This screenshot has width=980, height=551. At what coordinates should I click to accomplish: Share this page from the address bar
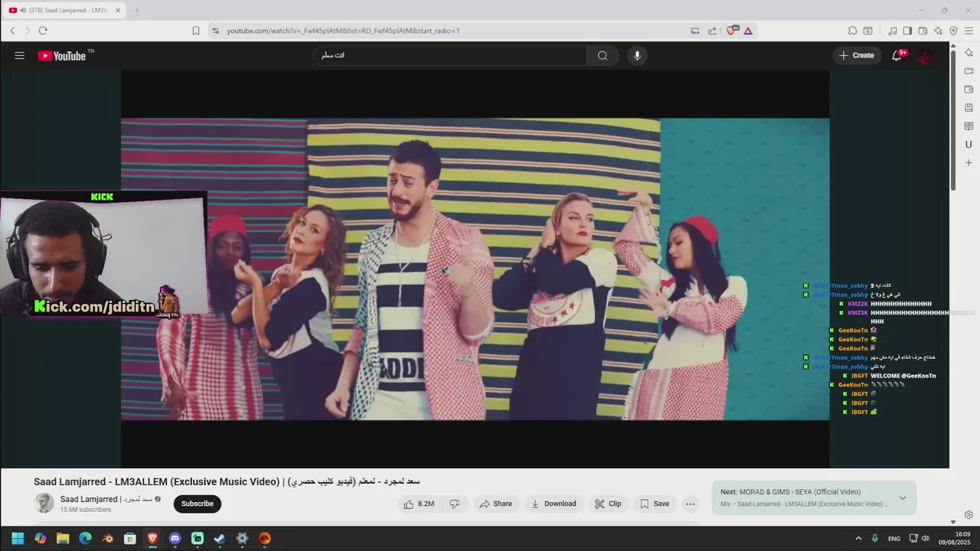[x=713, y=31]
